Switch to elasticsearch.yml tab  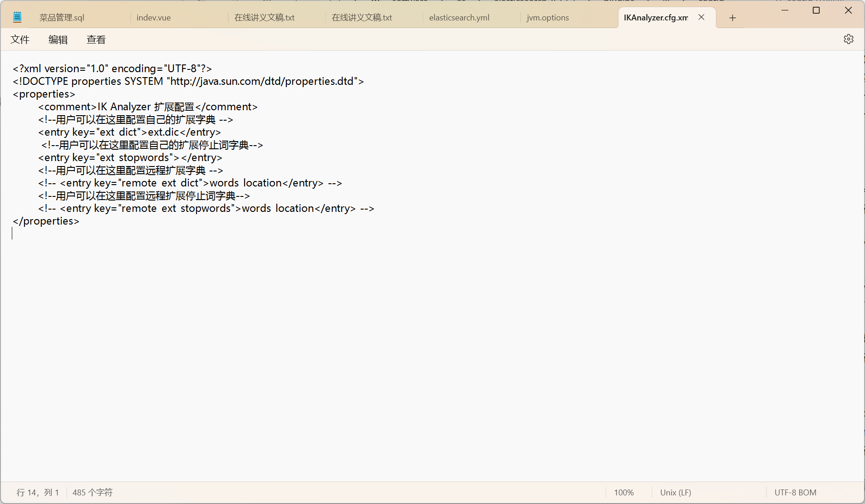point(459,18)
